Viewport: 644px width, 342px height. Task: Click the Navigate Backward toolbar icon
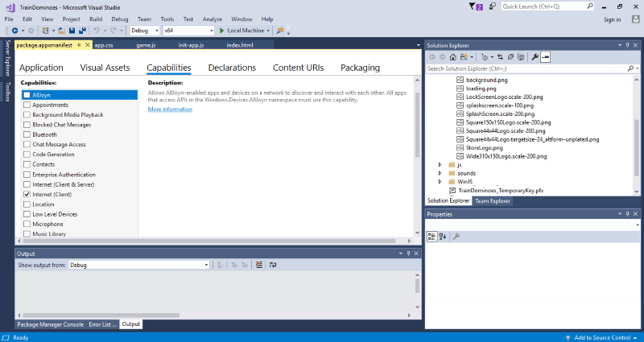pyautogui.click(x=14, y=31)
